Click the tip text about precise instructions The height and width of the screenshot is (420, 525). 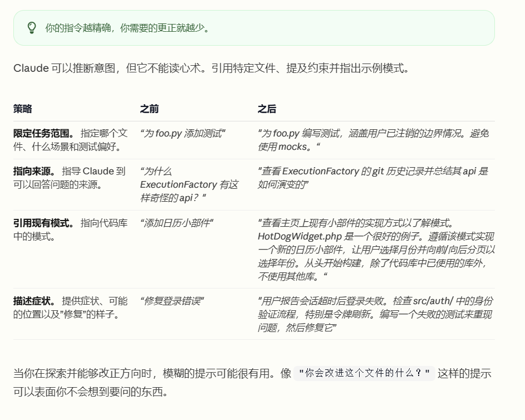(127, 28)
